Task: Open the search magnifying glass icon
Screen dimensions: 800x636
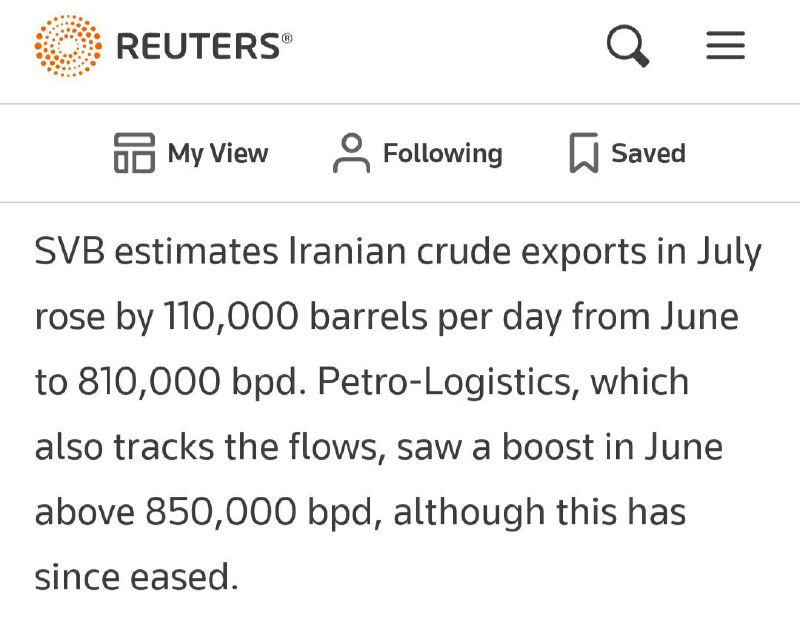Action: [628, 46]
